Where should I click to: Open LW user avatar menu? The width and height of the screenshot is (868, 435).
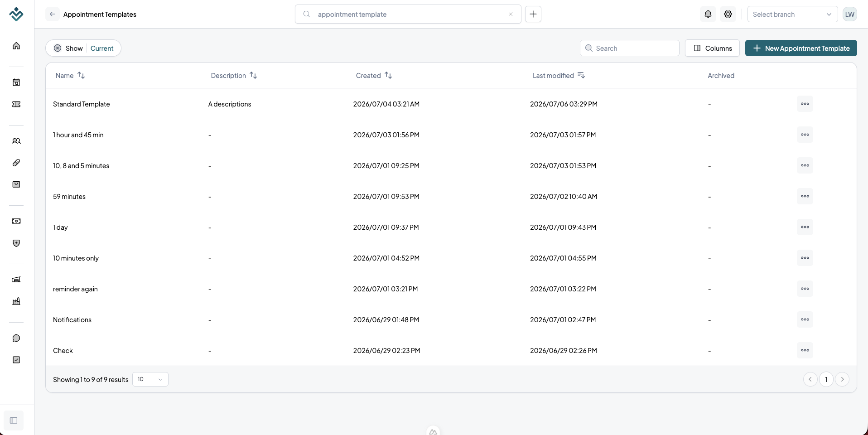point(850,14)
